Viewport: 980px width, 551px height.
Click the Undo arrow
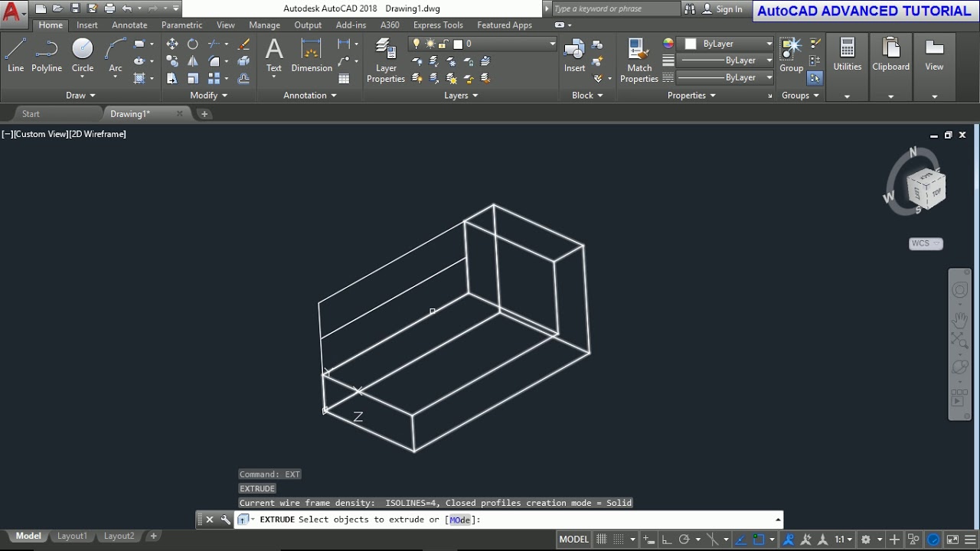point(127,9)
